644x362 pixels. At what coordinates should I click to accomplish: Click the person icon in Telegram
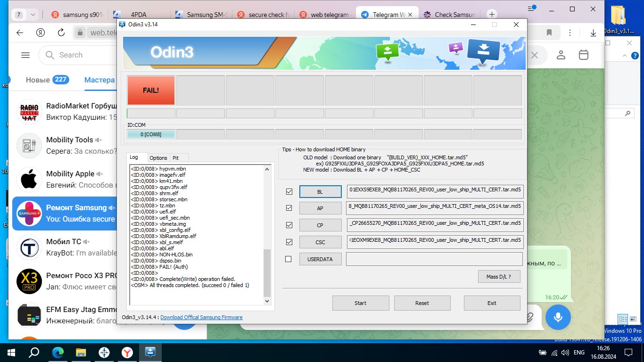pos(561,55)
